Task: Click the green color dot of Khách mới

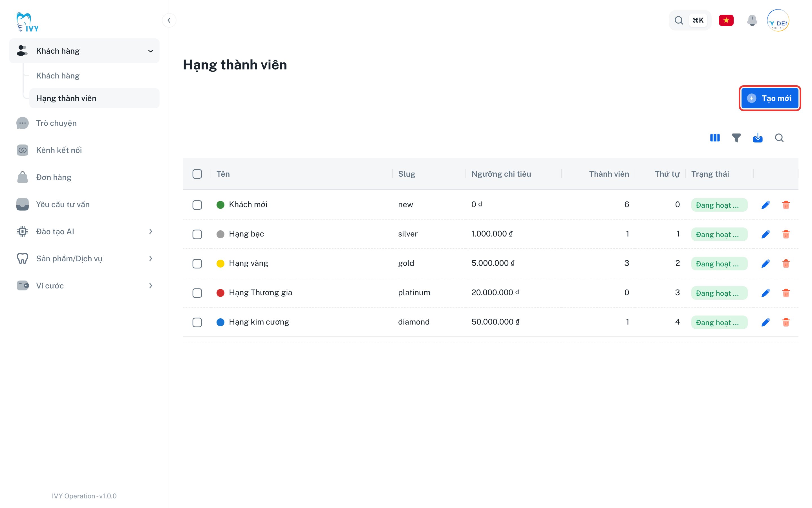Action: (x=220, y=205)
